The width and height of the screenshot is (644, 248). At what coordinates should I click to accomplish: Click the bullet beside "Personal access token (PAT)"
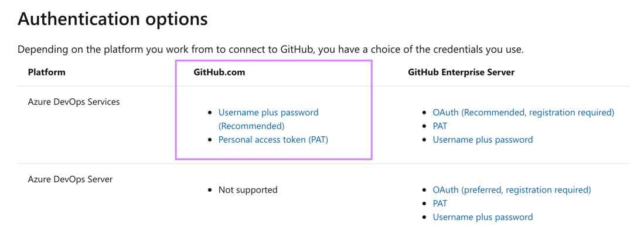tap(210, 140)
